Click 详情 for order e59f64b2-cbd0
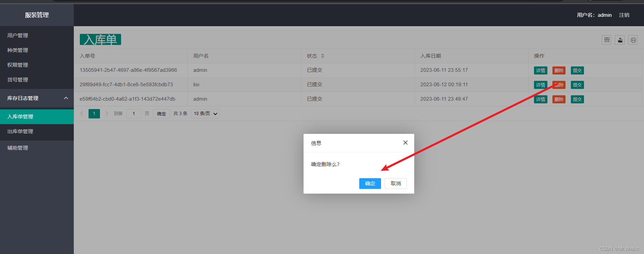The width and height of the screenshot is (644, 254). pyautogui.click(x=541, y=99)
